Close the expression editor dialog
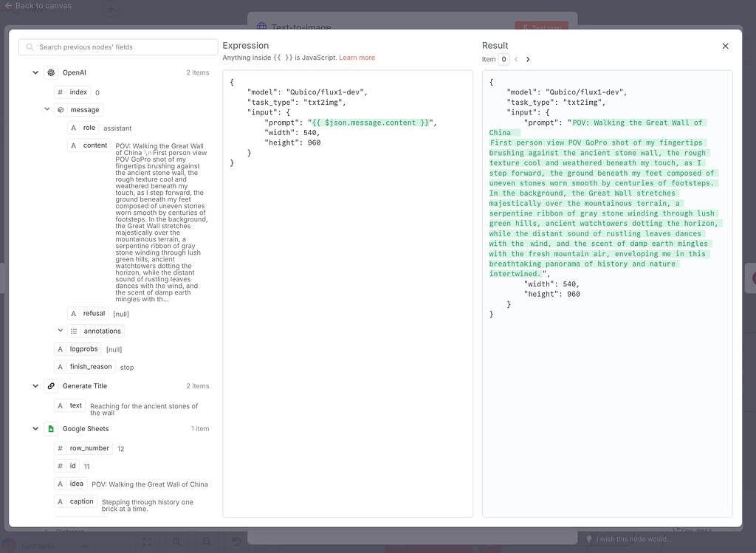756x553 pixels. click(725, 45)
